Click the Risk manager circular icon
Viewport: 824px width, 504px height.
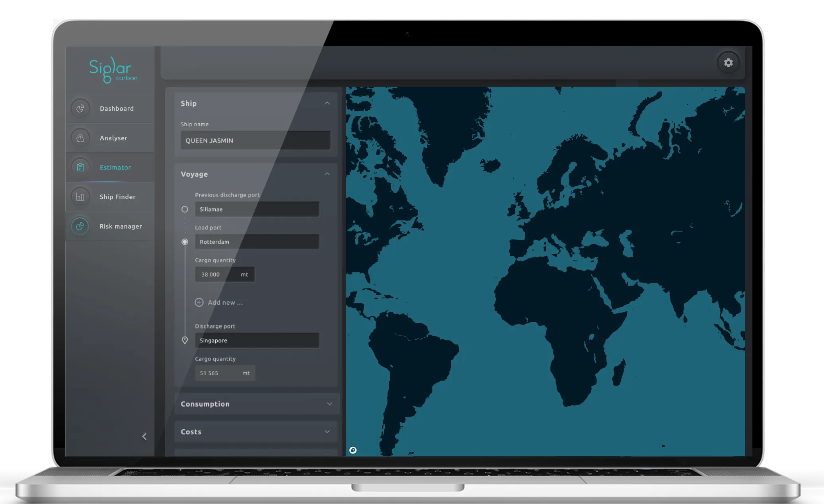[x=80, y=226]
